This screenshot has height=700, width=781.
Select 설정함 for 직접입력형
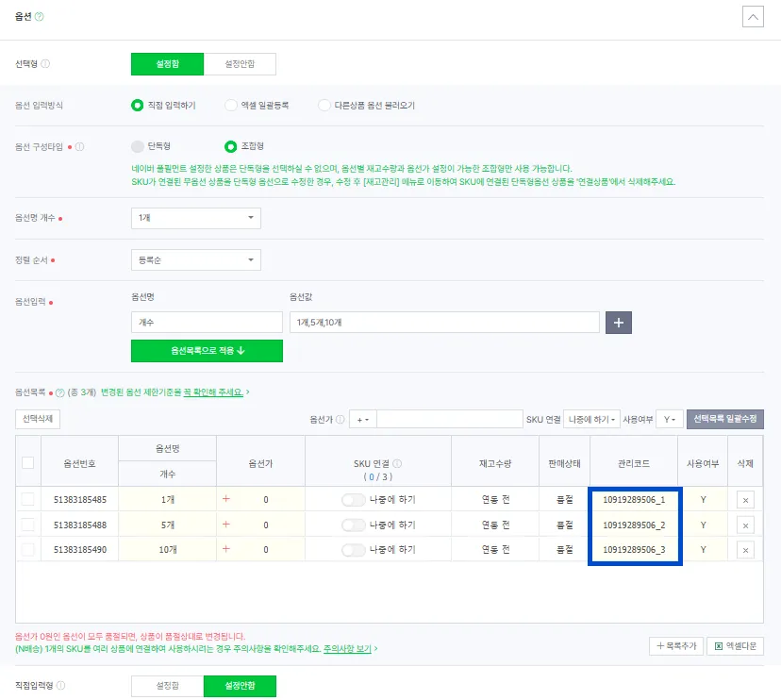click(x=167, y=686)
